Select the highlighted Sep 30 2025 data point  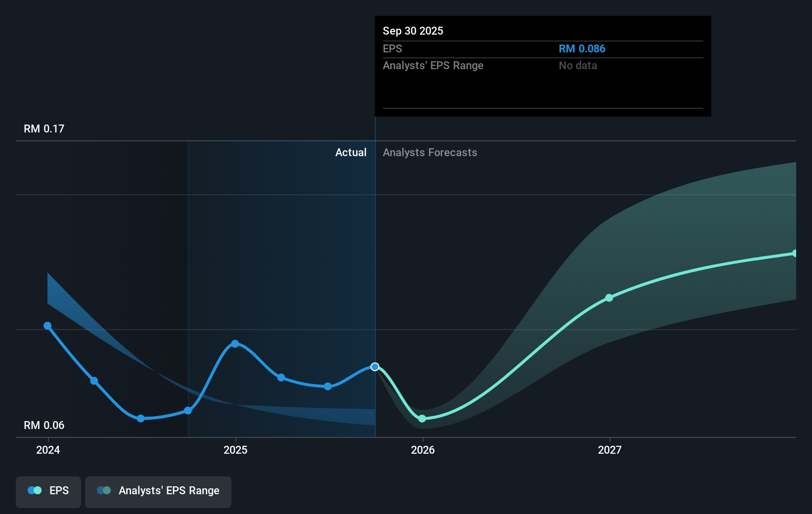375,367
